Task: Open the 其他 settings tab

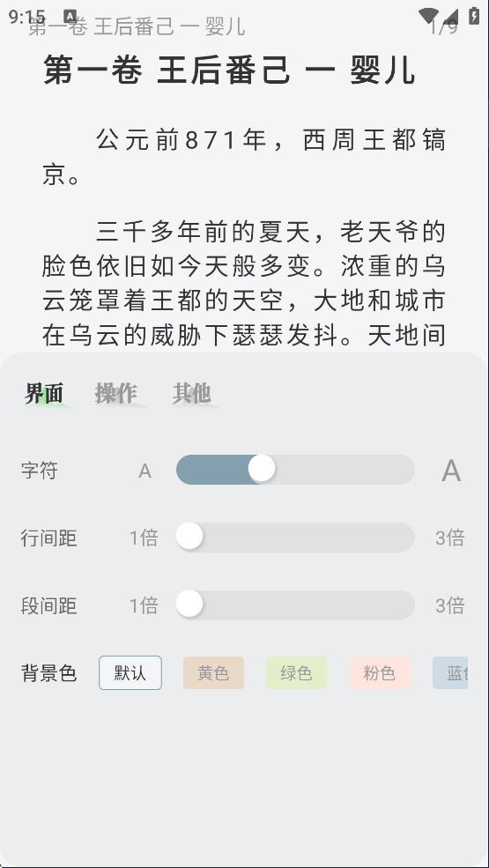Action: (x=191, y=394)
